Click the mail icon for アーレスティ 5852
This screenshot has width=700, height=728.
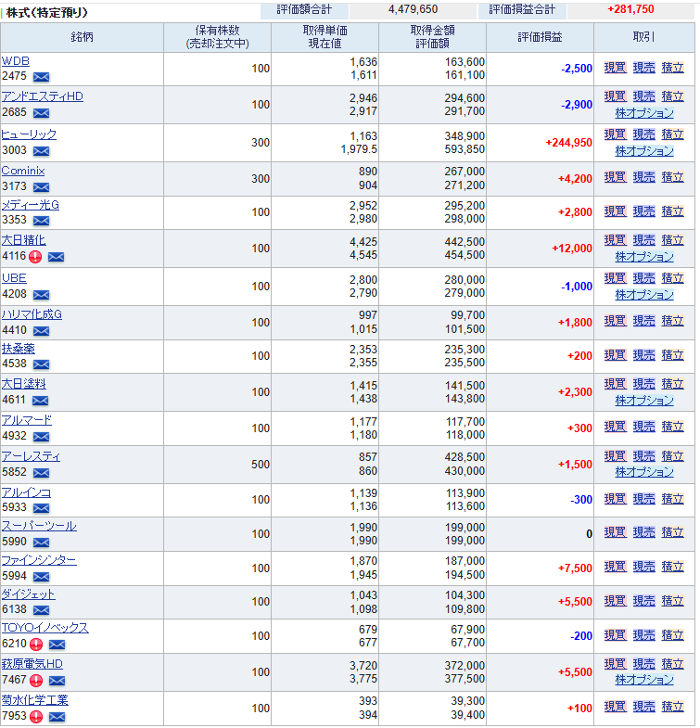click(41, 473)
